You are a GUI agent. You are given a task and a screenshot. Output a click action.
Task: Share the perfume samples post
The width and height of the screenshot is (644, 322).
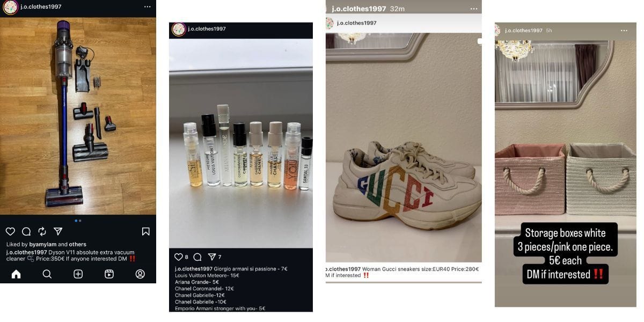(x=212, y=257)
